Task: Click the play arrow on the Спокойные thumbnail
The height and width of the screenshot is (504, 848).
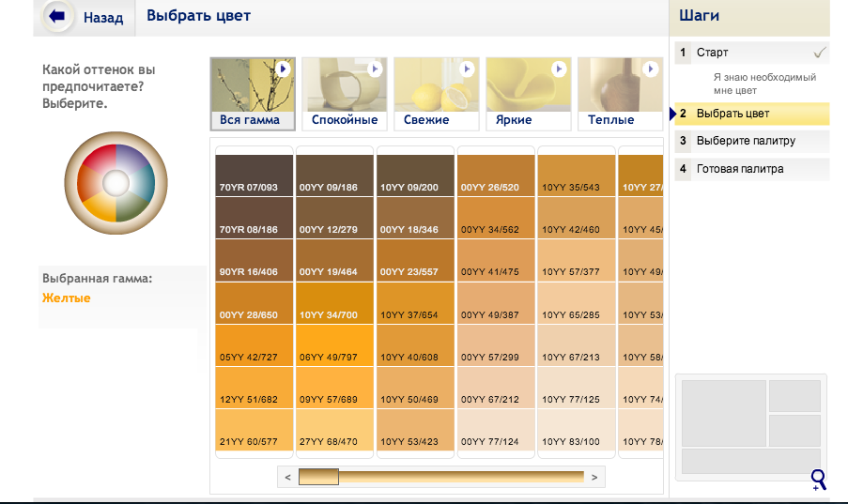Action: click(375, 69)
